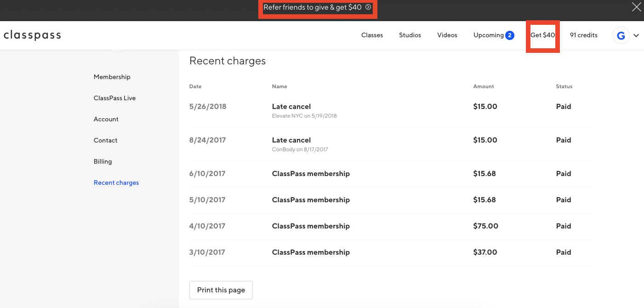Close the referral banner with X icon

click(x=636, y=7)
